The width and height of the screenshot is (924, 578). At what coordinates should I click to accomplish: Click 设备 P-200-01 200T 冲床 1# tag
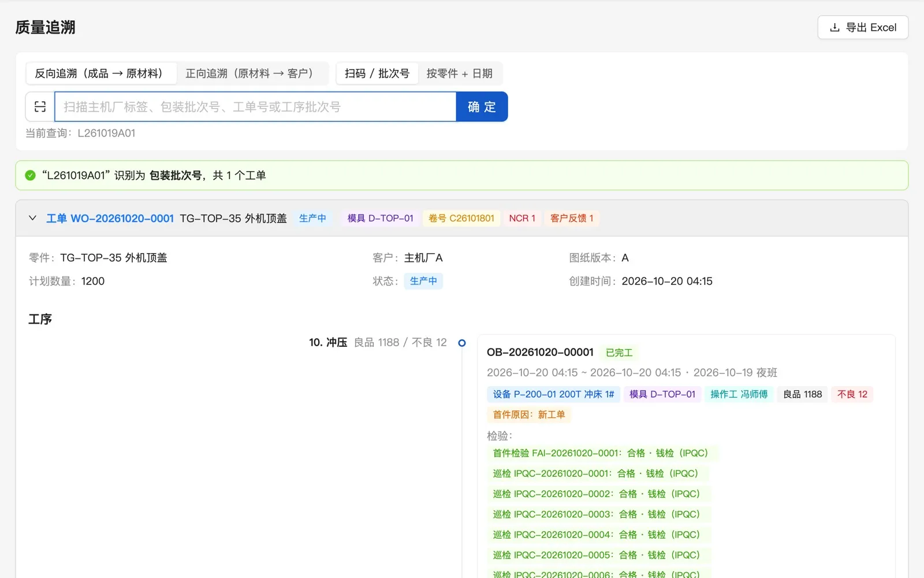tap(553, 394)
